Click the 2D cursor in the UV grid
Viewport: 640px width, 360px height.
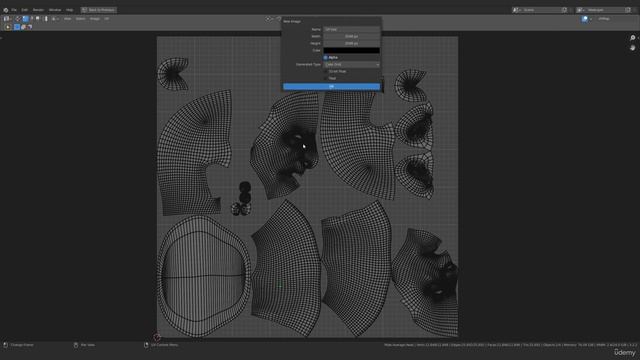157,337
